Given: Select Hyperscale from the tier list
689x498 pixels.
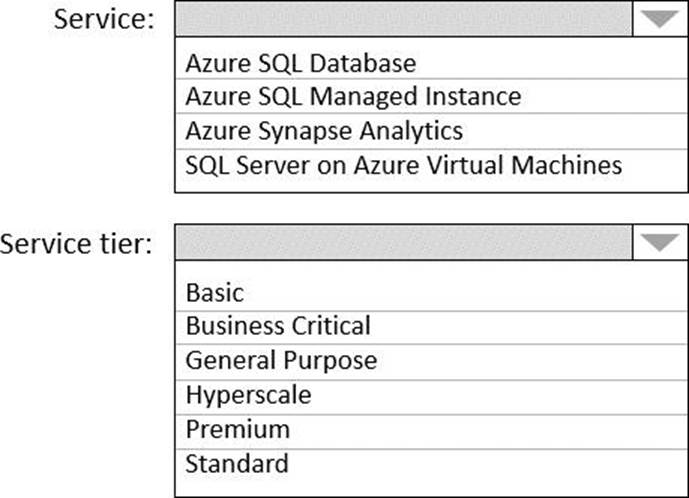Looking at the screenshot, I should pyautogui.click(x=248, y=395).
